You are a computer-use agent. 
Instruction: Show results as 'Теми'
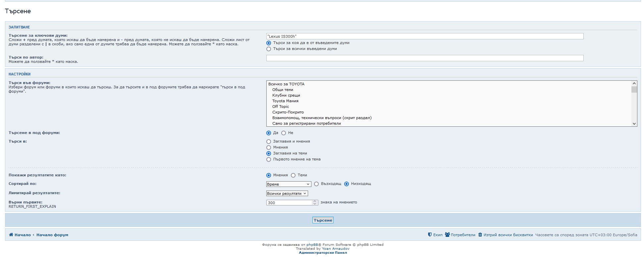coord(293,175)
